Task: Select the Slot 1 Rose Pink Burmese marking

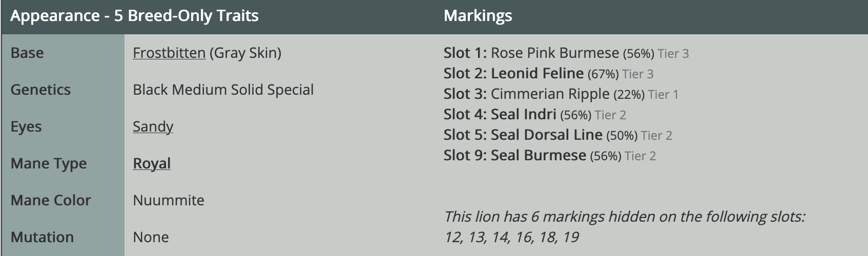Action: click(x=566, y=53)
